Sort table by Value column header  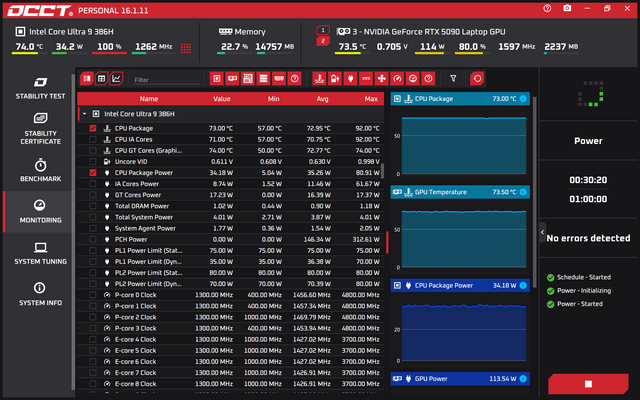(x=222, y=99)
